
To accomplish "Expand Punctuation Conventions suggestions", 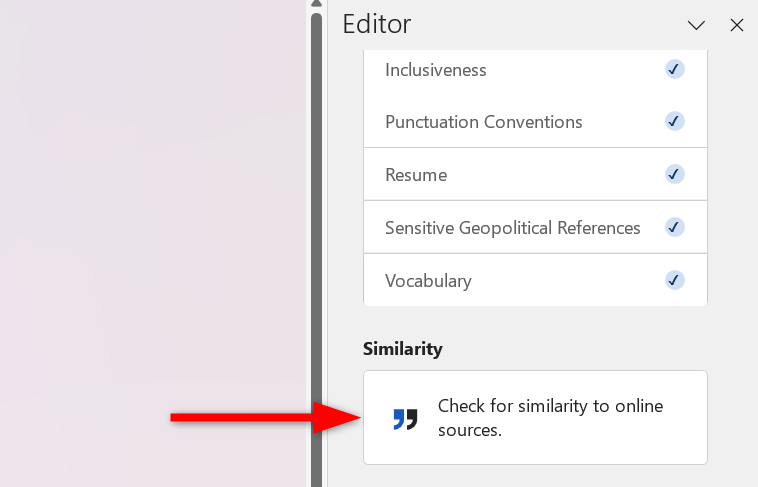I will (484, 122).
